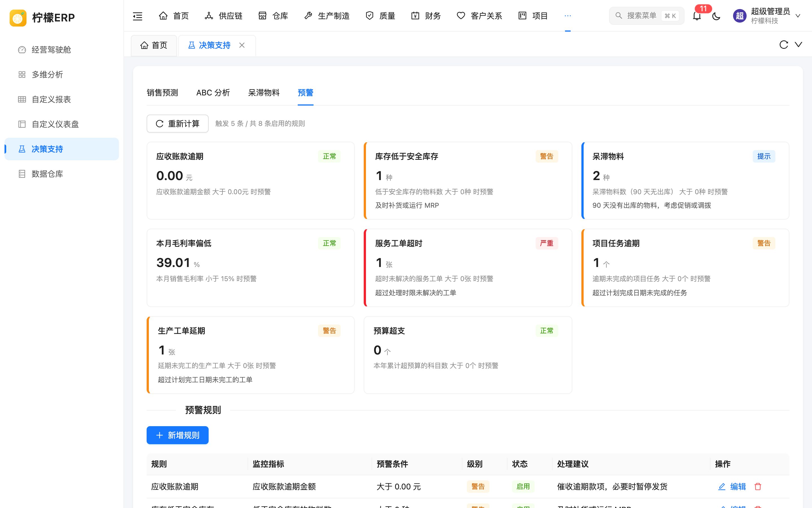Image resolution: width=812 pixels, height=508 pixels.
Task: Click the 柠檬ERP logo icon
Action: (18, 17)
